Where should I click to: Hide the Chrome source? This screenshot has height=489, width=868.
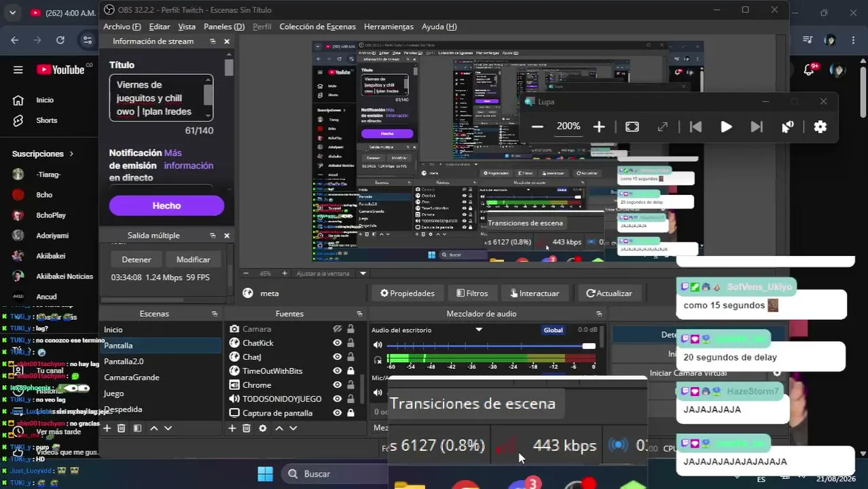337,384
